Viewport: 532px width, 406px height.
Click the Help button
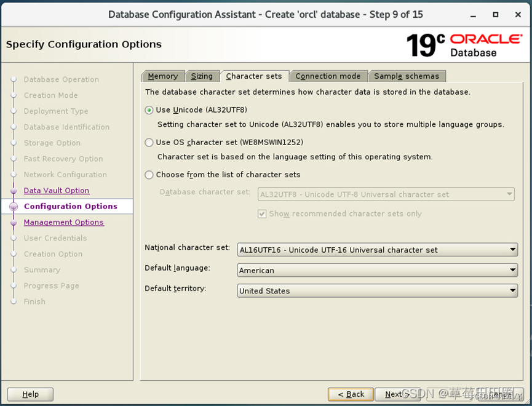30,394
